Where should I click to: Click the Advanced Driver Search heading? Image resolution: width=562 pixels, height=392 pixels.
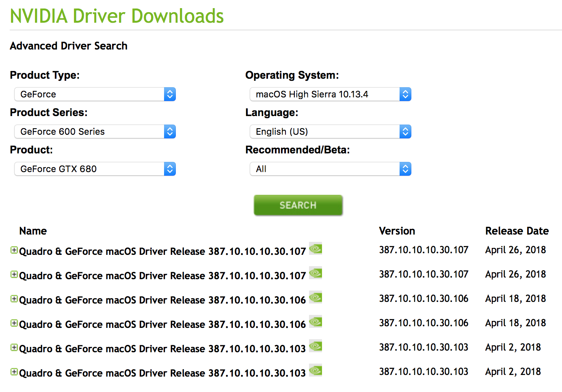[x=69, y=46]
